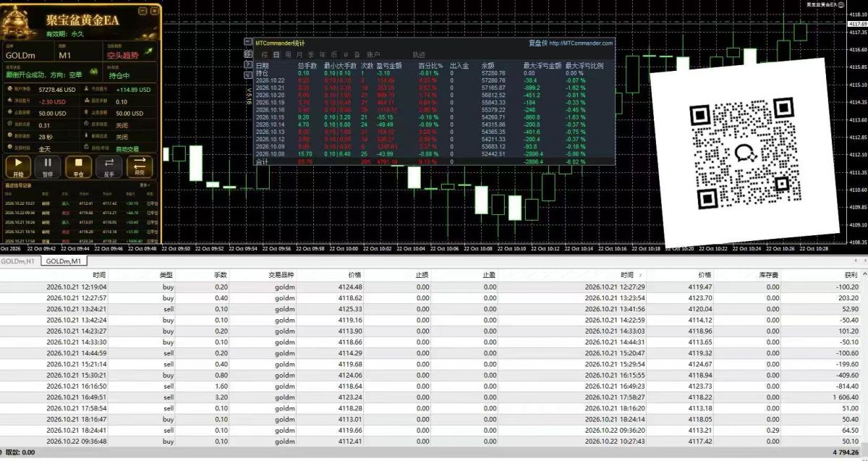Select the 日 daily statistics tab
The image size is (868, 461).
click(276, 54)
